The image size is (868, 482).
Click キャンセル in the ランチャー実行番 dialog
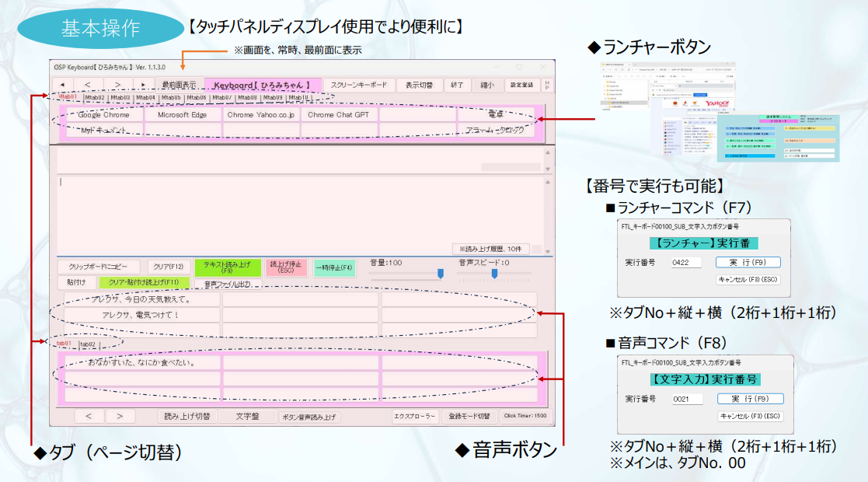[748, 280]
